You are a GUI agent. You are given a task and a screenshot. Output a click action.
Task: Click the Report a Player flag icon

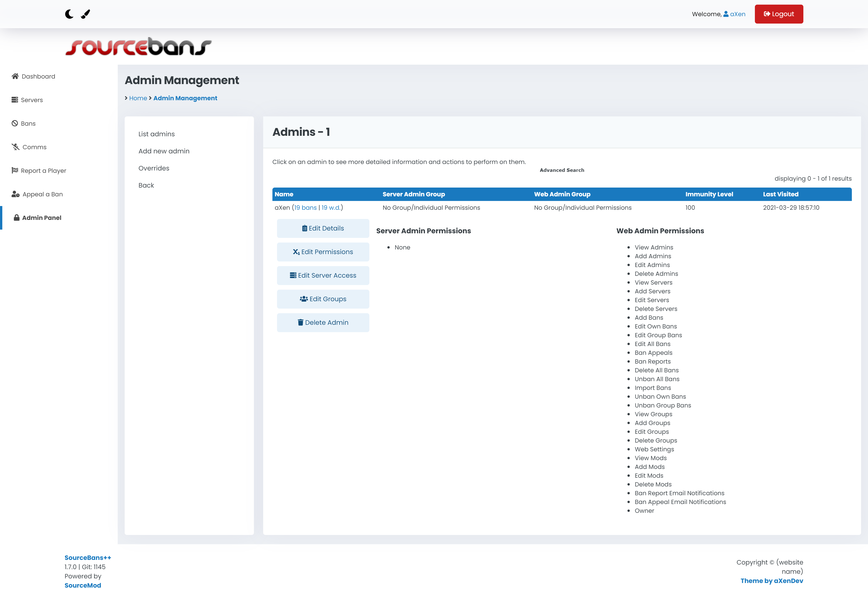pyautogui.click(x=15, y=170)
